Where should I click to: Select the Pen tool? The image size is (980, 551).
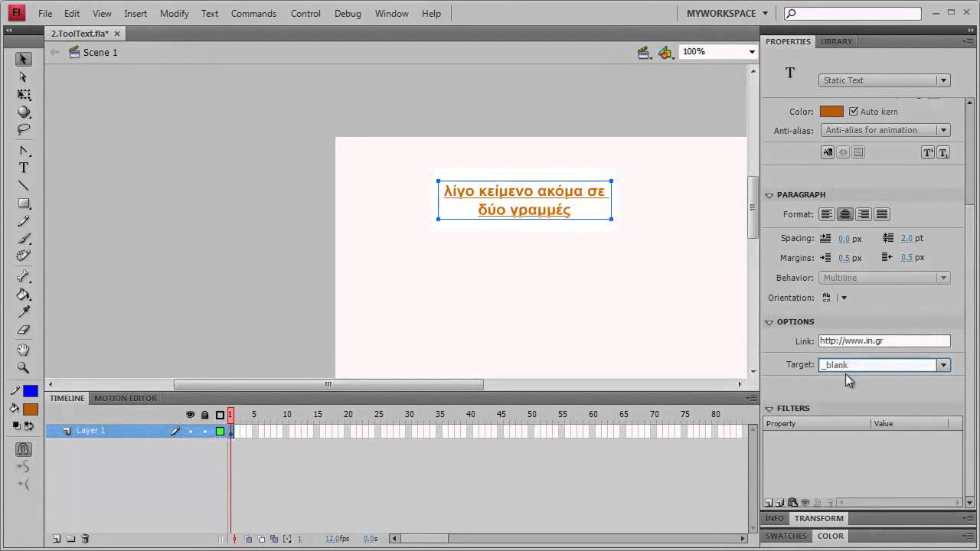24,151
